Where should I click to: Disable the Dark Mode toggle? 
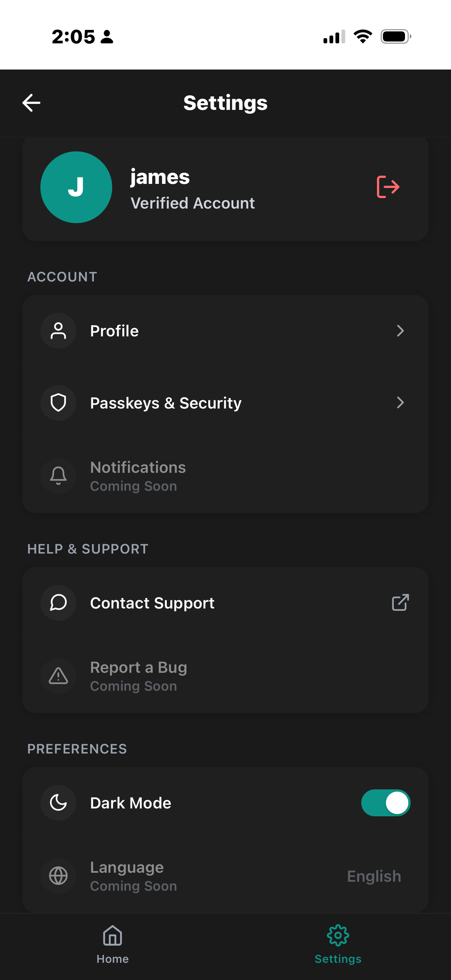(385, 803)
